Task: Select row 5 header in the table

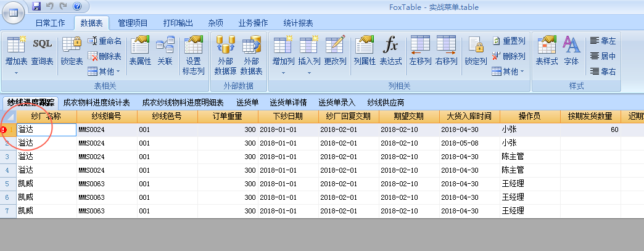Action: [7, 184]
